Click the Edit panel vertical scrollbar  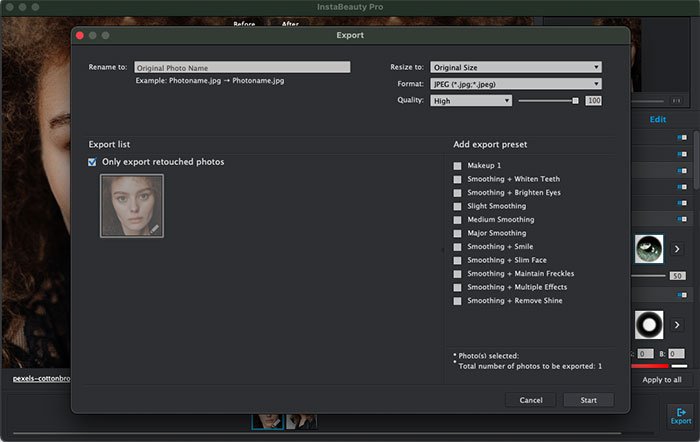coord(696,161)
